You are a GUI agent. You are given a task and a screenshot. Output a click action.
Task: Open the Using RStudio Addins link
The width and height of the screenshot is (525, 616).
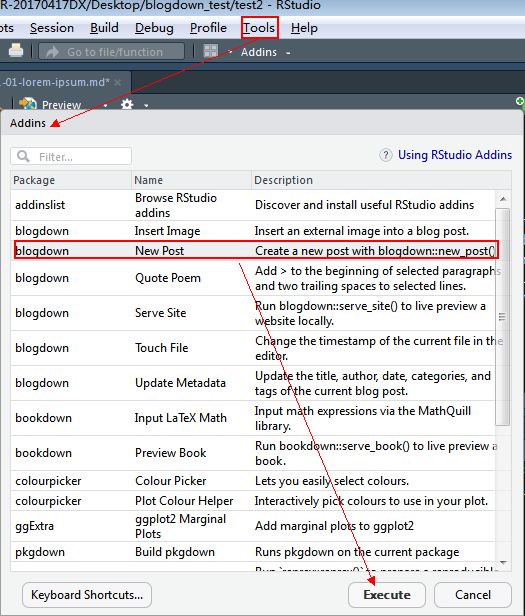coord(455,155)
